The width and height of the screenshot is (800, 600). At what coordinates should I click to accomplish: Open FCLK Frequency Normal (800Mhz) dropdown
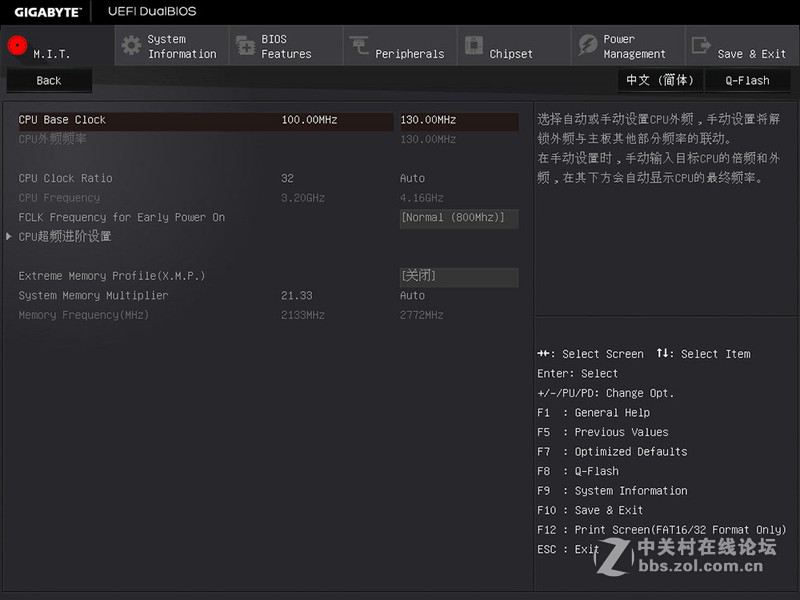point(458,218)
